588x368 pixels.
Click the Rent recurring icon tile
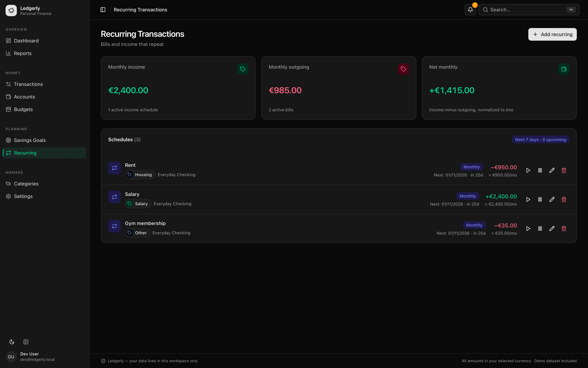[x=114, y=168]
